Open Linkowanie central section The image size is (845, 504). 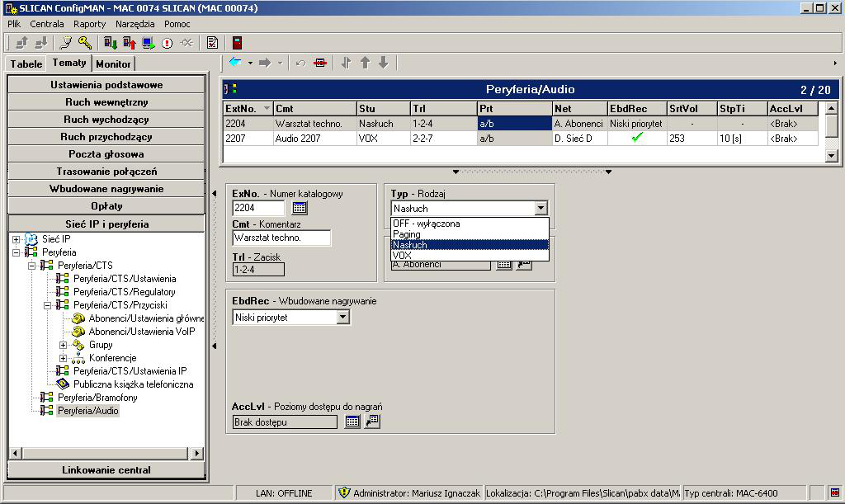[106, 469]
